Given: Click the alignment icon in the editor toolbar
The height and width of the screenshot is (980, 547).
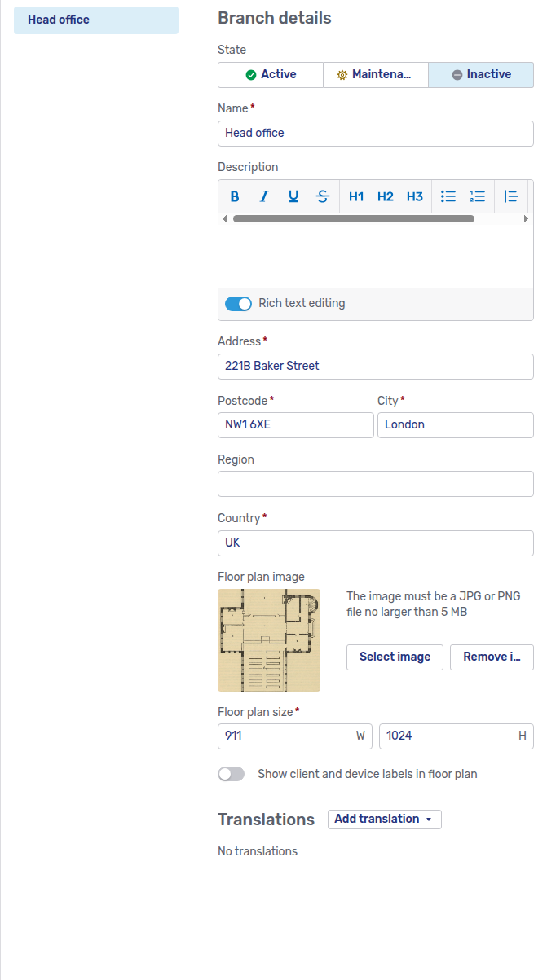Looking at the screenshot, I should [x=510, y=196].
